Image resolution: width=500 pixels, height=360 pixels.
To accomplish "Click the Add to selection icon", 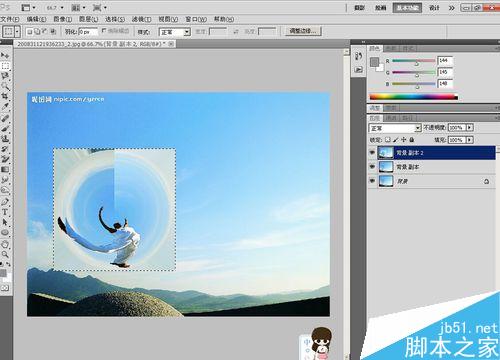I will coord(37,32).
